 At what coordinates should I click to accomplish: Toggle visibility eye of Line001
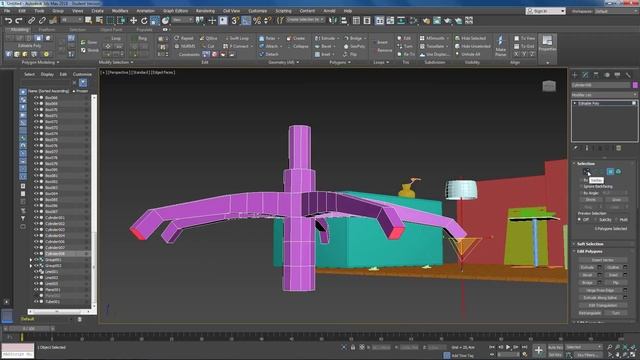click(x=36, y=271)
